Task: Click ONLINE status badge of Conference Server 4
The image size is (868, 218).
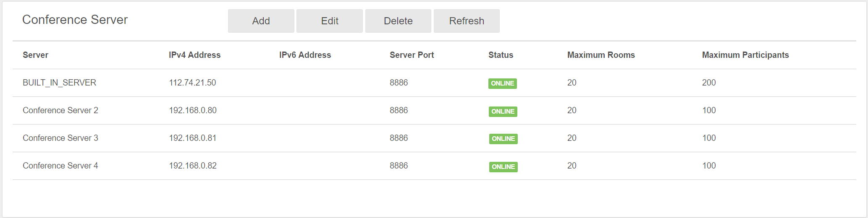Action: [503, 167]
